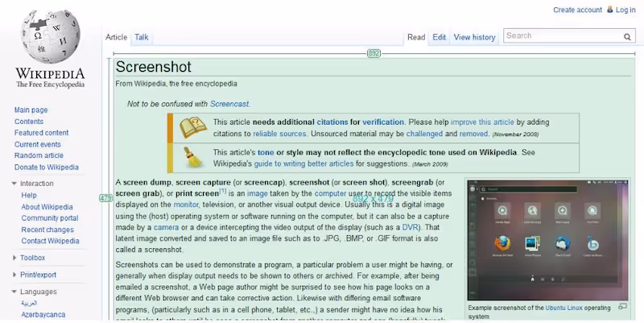Click the user icon beside Log in
The height and width of the screenshot is (323, 644).
610,9
